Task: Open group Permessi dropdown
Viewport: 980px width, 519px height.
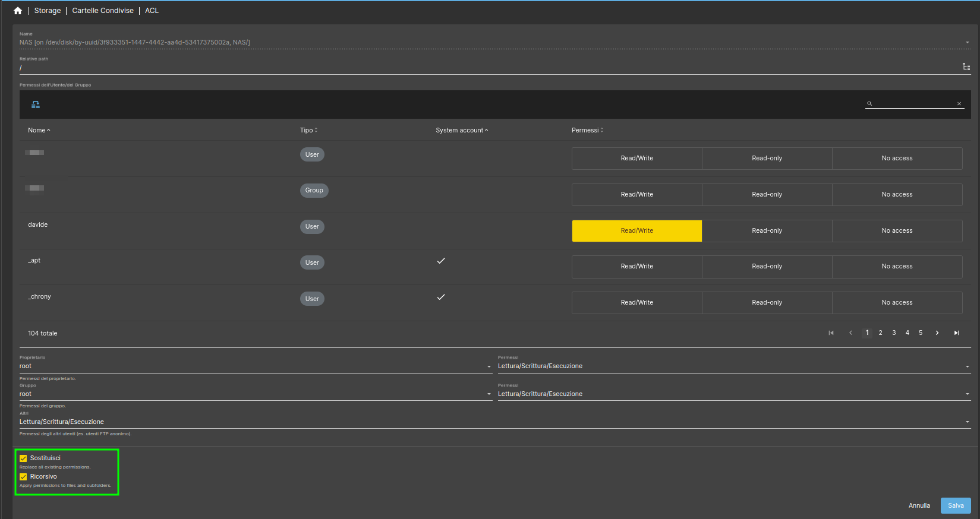Action: pyautogui.click(x=735, y=394)
